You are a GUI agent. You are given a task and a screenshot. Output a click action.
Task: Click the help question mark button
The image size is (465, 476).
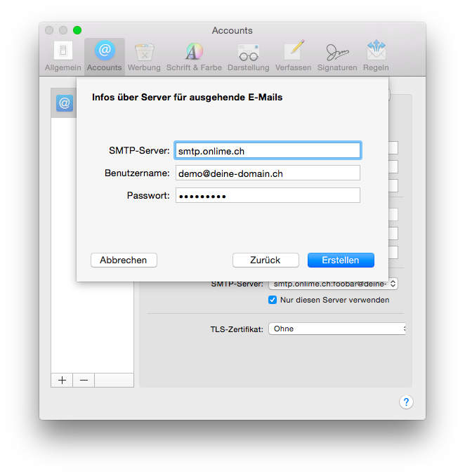(406, 402)
